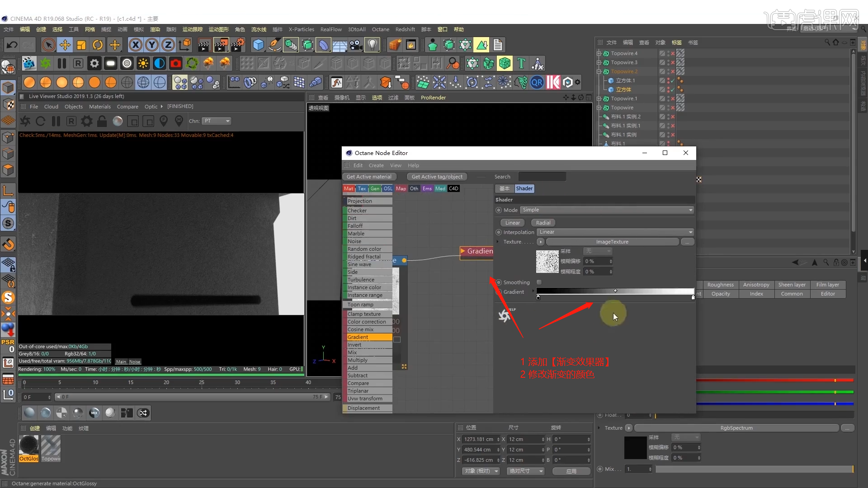Select the left black gradient knot
The image size is (868, 488).
pos(538,297)
